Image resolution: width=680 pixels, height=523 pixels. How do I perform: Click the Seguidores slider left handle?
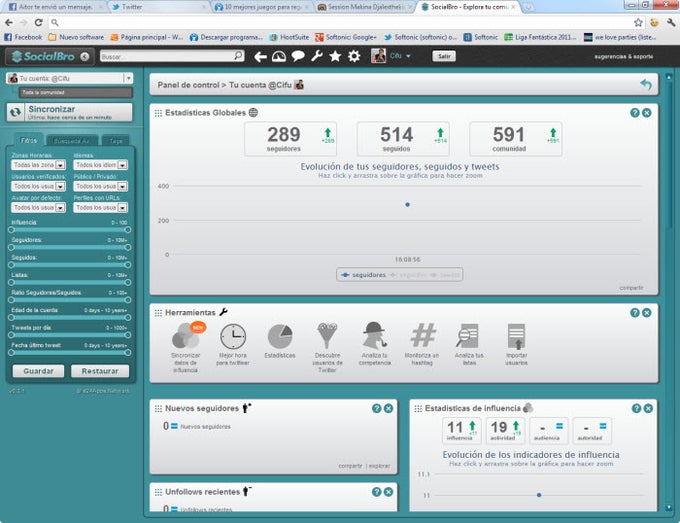pos(11,247)
